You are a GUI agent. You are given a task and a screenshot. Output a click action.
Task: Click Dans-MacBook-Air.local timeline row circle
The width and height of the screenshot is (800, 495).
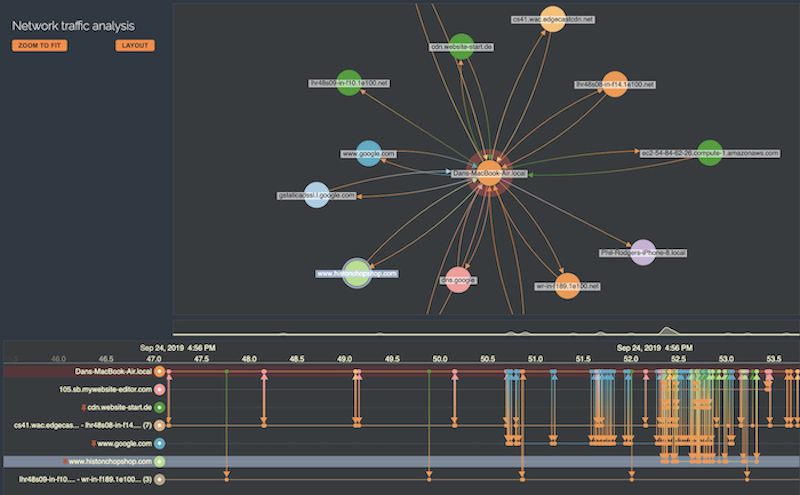coord(160,371)
